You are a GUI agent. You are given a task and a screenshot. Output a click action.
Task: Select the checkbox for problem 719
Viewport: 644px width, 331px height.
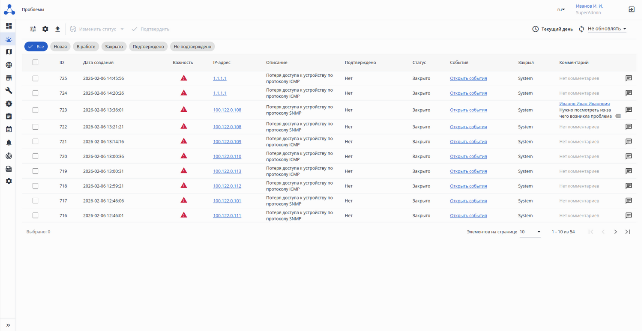click(x=36, y=171)
